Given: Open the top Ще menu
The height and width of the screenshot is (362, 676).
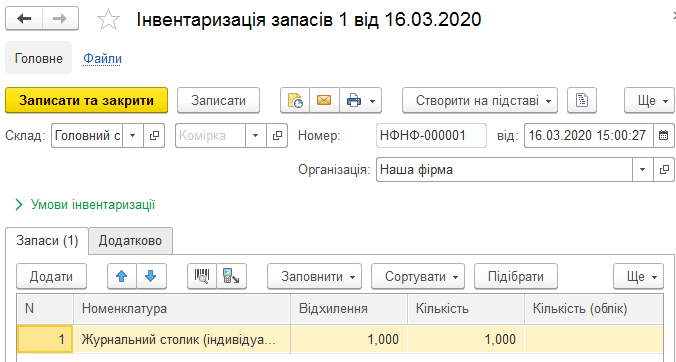Looking at the screenshot, I should tap(649, 100).
